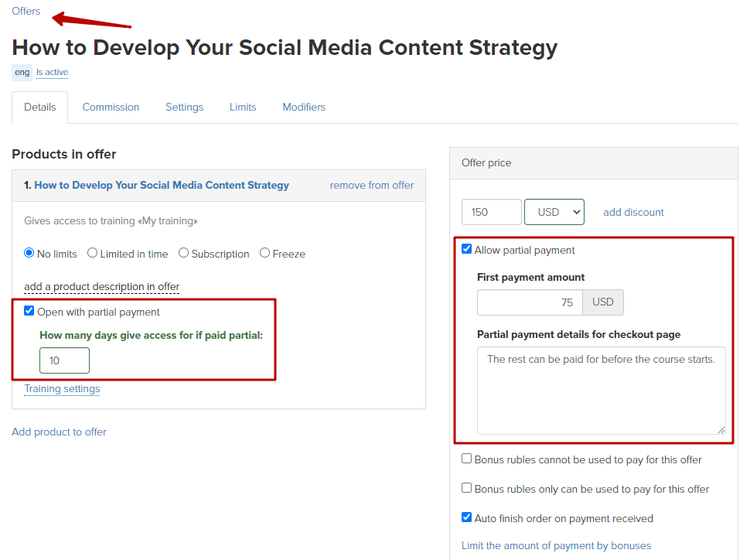This screenshot has width=750, height=560.
Task: Click the USD suffix beside first payment amount
Action: coord(602,302)
